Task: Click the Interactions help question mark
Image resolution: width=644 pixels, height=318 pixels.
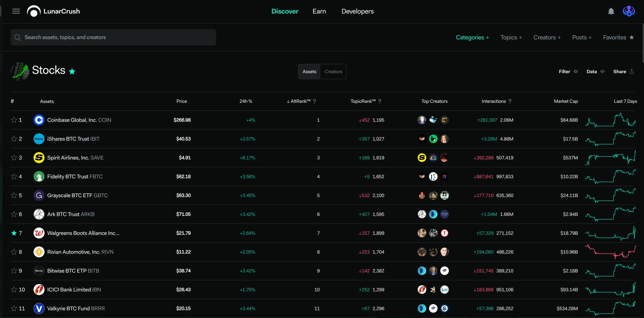Action: click(510, 101)
